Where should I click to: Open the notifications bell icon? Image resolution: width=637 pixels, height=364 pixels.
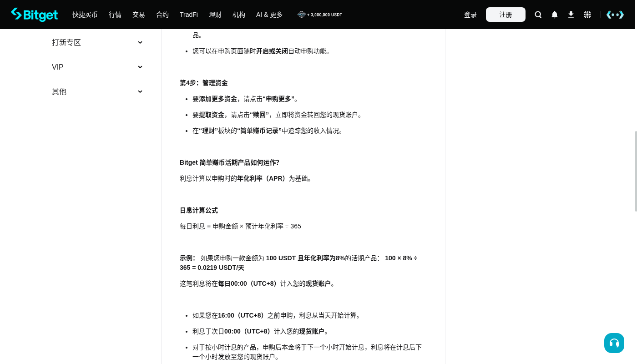coord(555,15)
